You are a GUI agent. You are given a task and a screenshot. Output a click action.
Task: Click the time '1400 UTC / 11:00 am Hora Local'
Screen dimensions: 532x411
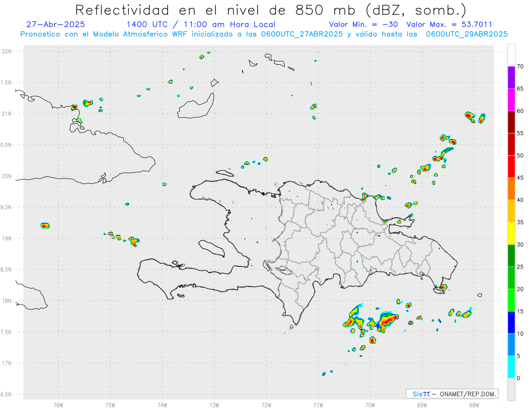[x=201, y=24]
